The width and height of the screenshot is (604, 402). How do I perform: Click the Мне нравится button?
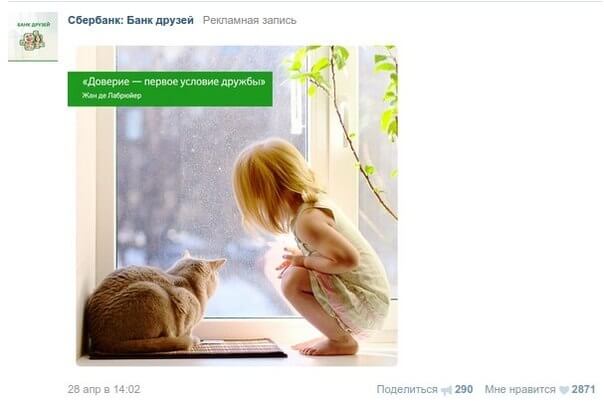pyautogui.click(x=520, y=390)
